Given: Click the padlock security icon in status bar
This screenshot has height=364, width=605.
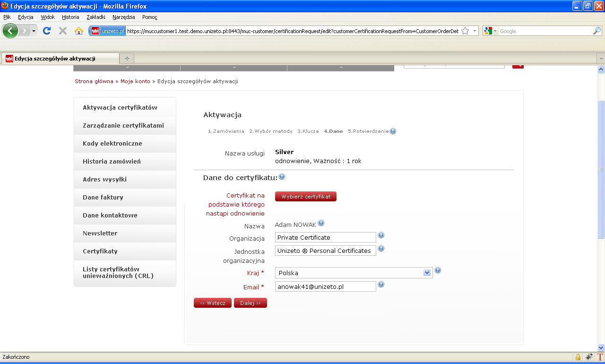Looking at the screenshot, I should coord(578,357).
